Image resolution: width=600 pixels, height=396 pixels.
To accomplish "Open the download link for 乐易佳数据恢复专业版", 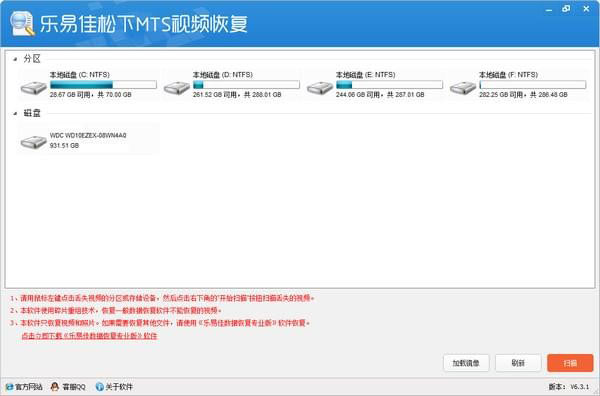I will pos(89,336).
